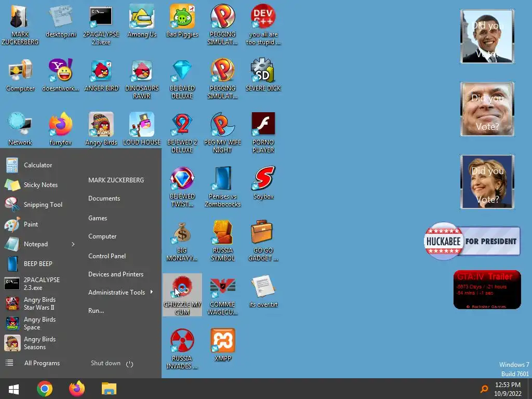Open Documents from the Start menu

104,198
